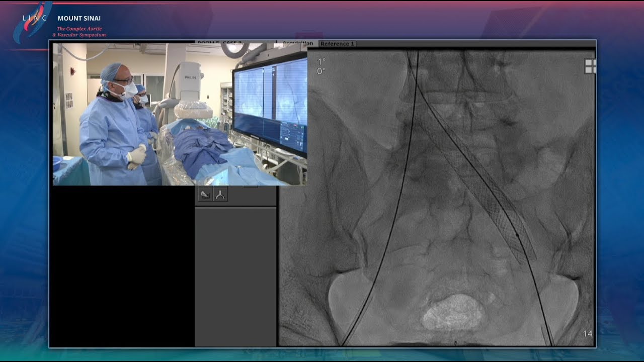The width and height of the screenshot is (644, 362).
Task: Switch to the Acquisition tab
Action: pyautogui.click(x=297, y=44)
